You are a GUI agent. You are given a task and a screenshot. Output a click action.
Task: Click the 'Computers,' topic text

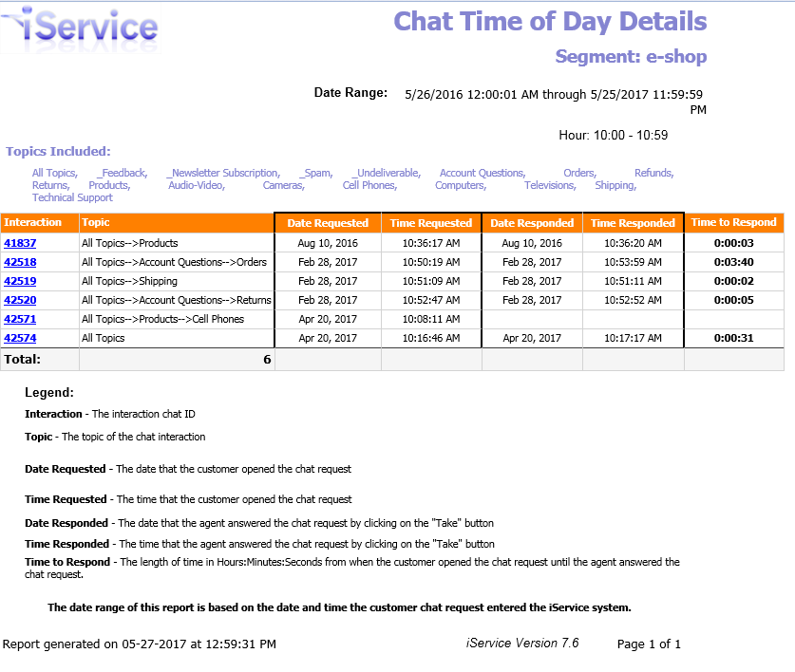coord(461,185)
